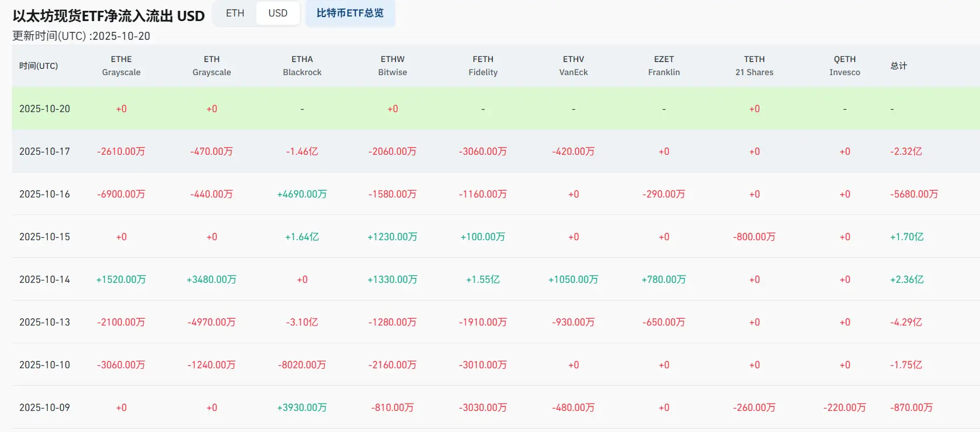The width and height of the screenshot is (980, 432).
Task: Click the 2025-10-09 date cell
Action: (44, 408)
